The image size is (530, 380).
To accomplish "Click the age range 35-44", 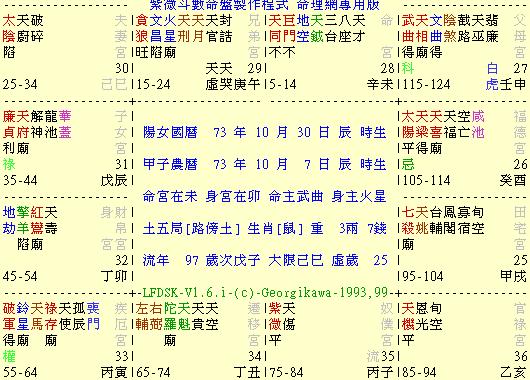I will pyautogui.click(x=20, y=181).
